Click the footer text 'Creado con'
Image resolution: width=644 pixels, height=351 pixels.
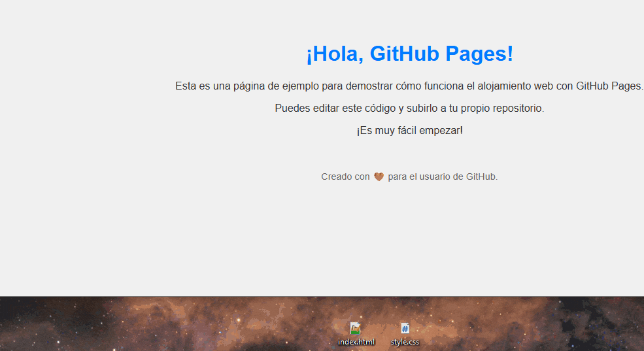tap(345, 176)
